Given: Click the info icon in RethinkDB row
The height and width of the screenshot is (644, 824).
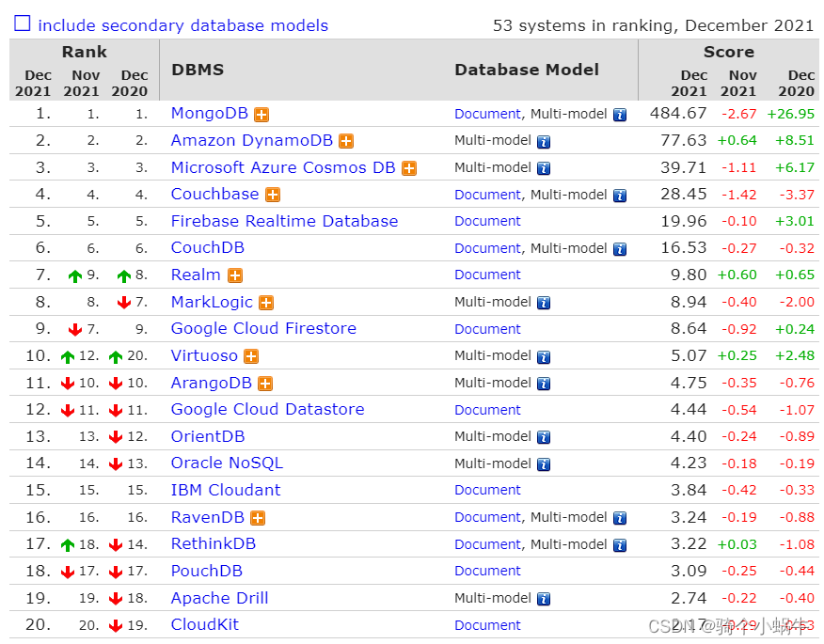Looking at the screenshot, I should [x=620, y=546].
